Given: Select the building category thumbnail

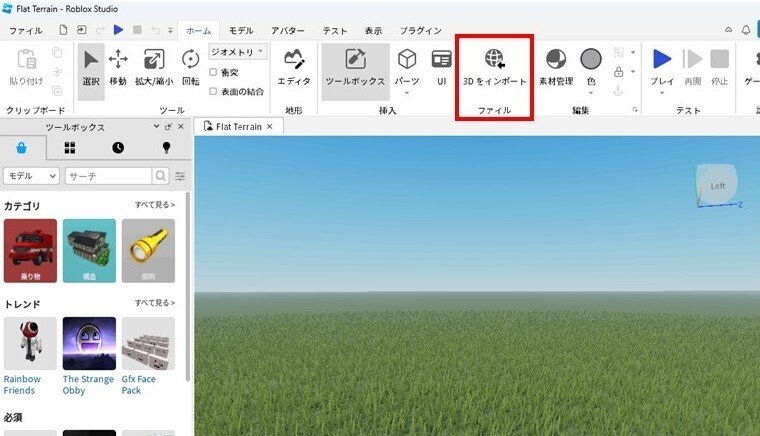Looking at the screenshot, I should (89, 250).
